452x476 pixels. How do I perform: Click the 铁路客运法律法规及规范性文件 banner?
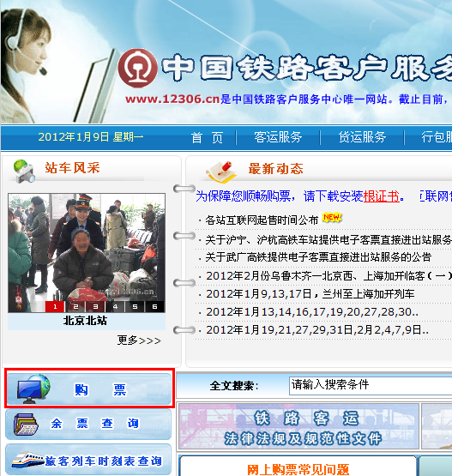(x=298, y=426)
